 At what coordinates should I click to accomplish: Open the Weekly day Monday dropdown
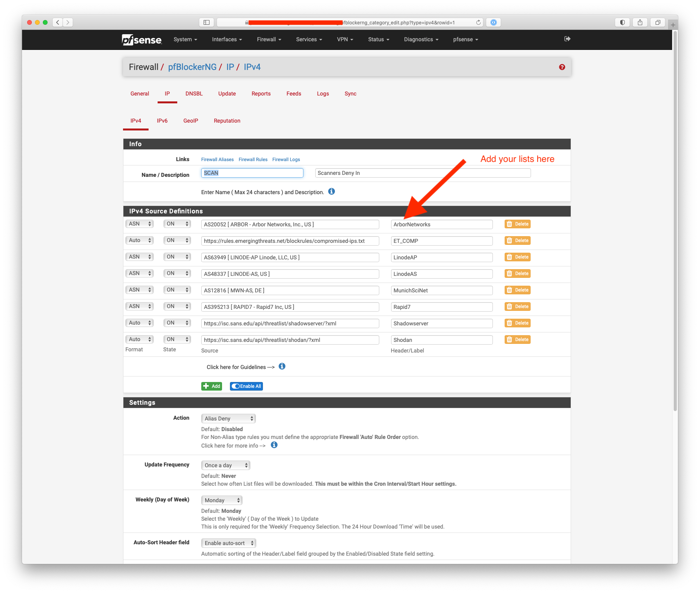222,500
